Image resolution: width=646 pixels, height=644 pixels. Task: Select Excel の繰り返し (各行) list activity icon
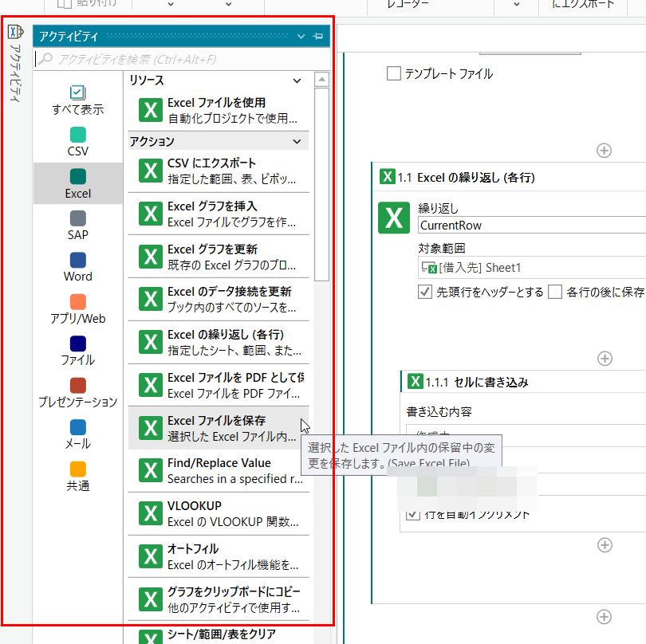click(151, 342)
